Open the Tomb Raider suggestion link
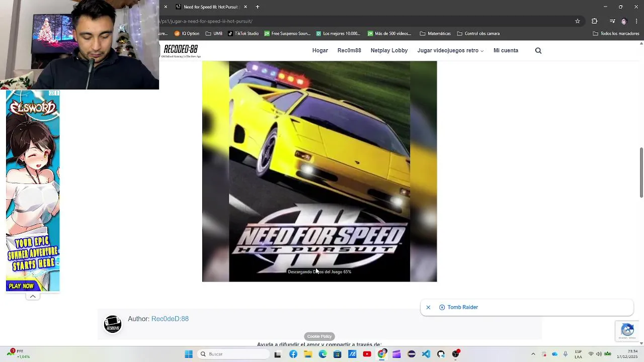Viewport: 644px width, 362px height. pos(458,307)
